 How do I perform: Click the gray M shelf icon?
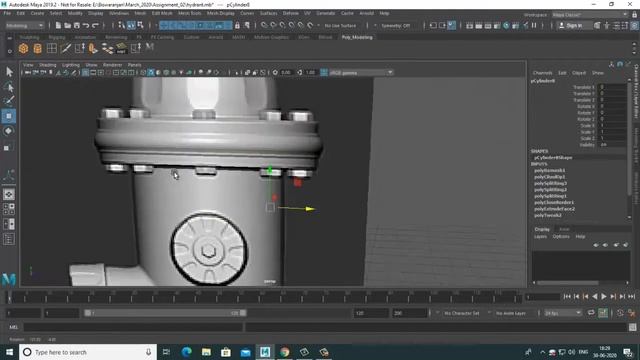pos(149,47)
